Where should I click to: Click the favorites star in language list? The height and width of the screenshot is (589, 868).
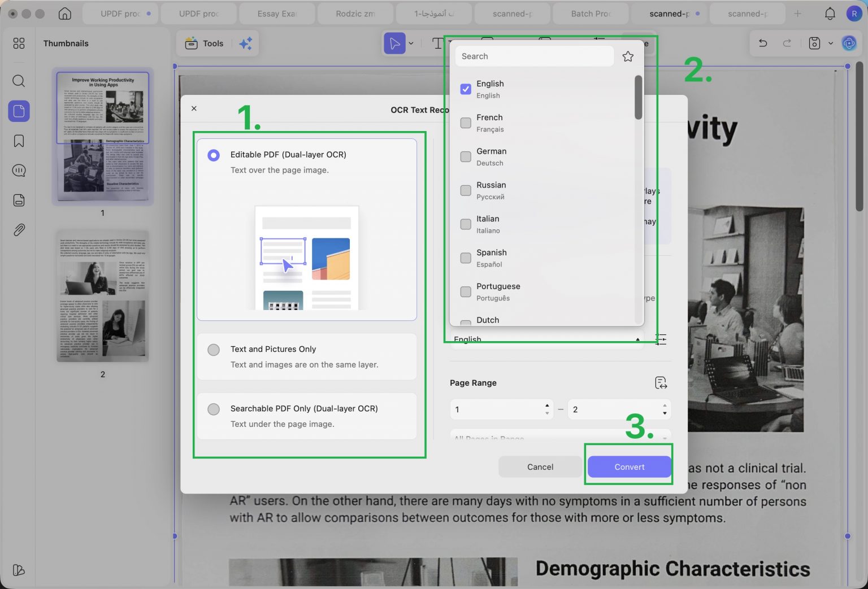(x=628, y=56)
